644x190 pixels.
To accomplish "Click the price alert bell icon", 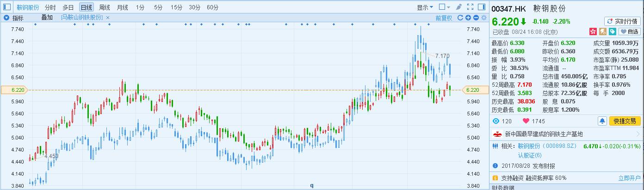I will click(602, 121).
